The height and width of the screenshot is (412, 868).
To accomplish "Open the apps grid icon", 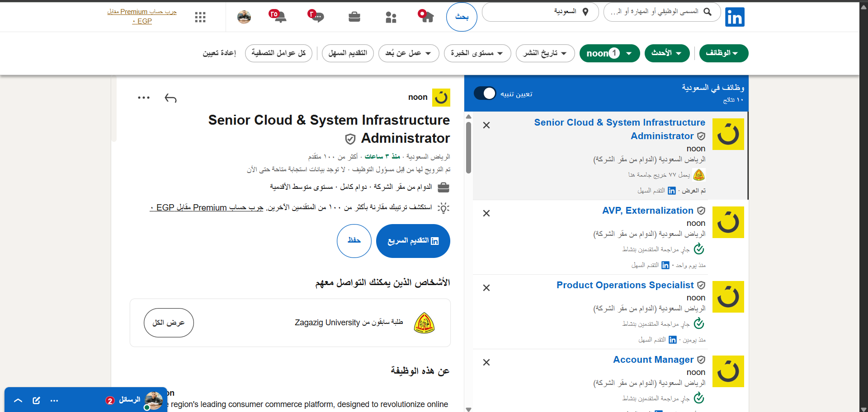I will coord(200,17).
